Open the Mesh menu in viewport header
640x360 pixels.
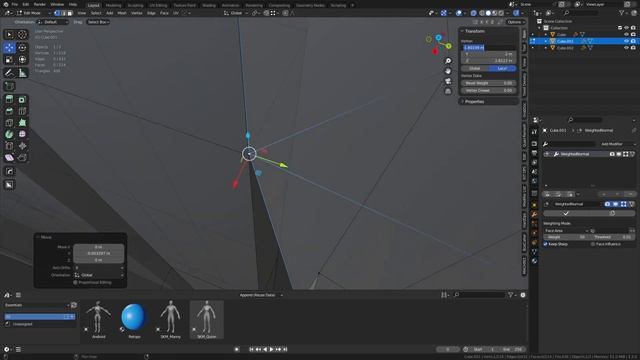coord(122,13)
